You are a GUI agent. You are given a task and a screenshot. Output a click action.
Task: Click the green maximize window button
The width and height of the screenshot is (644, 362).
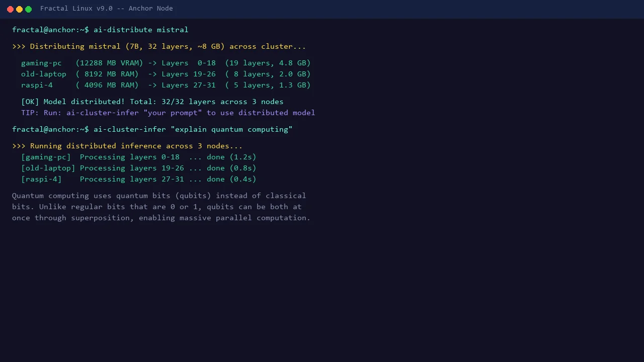(28, 9)
